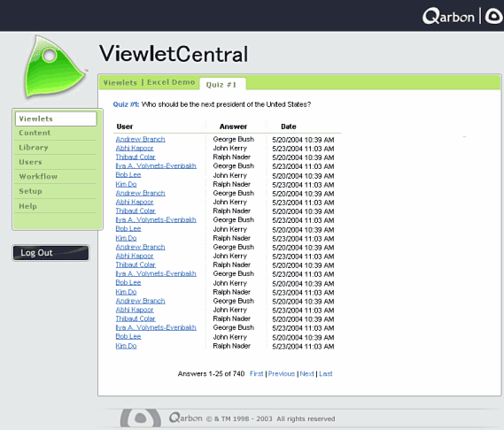
Task: Open the last Kim Do link at list bottom
Action: pyautogui.click(x=126, y=346)
